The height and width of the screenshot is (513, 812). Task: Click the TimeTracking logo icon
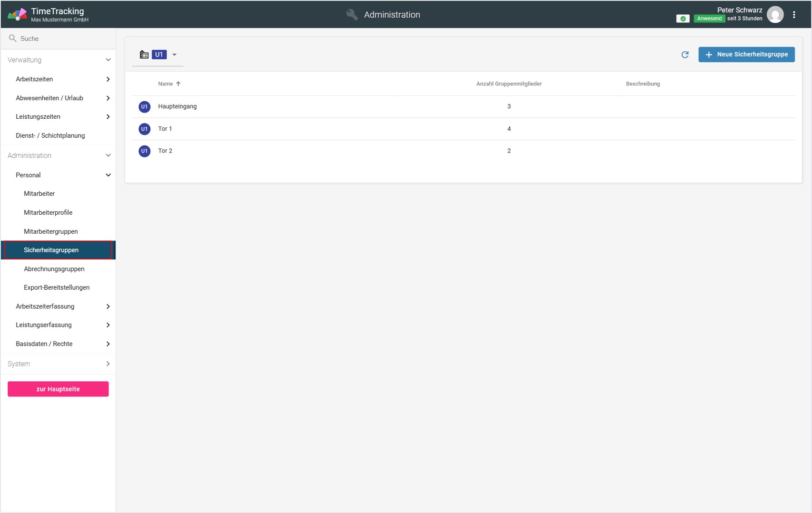(17, 15)
